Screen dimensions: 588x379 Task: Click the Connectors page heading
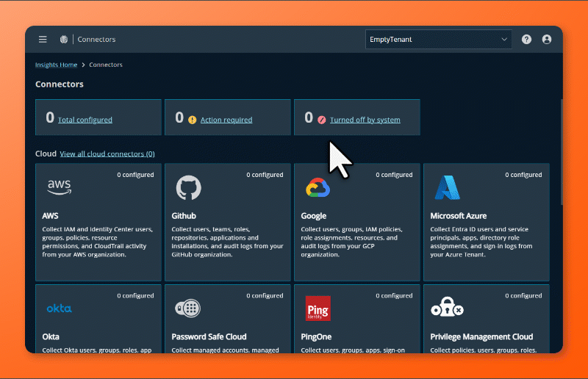pyautogui.click(x=60, y=84)
